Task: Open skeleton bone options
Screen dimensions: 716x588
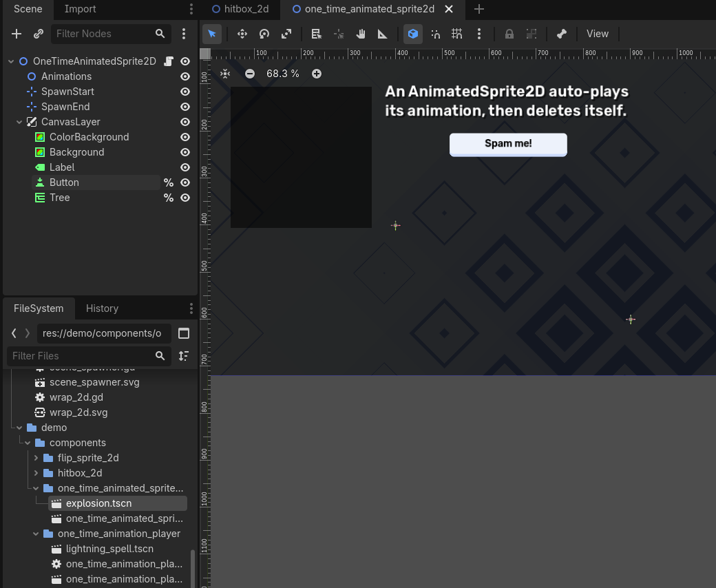Action: (562, 34)
